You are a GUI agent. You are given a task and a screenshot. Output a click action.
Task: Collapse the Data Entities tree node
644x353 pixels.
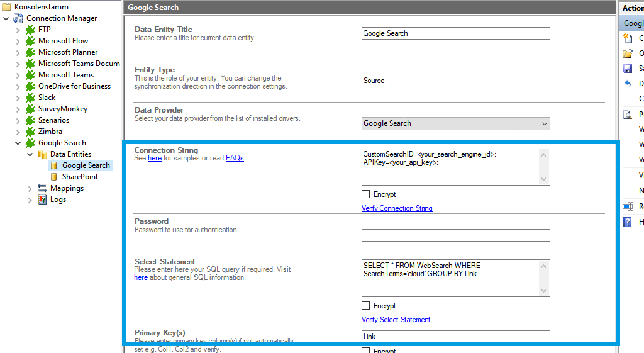[30, 154]
